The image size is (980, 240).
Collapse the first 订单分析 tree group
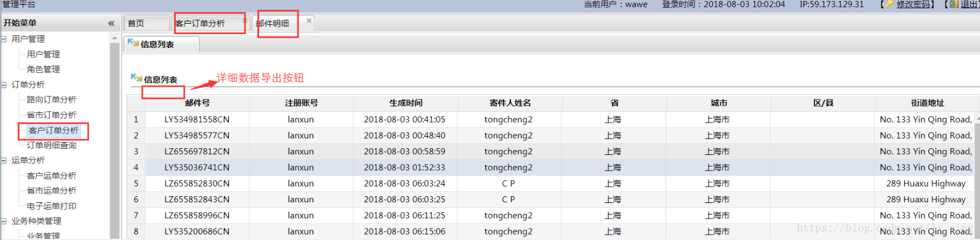point(4,84)
